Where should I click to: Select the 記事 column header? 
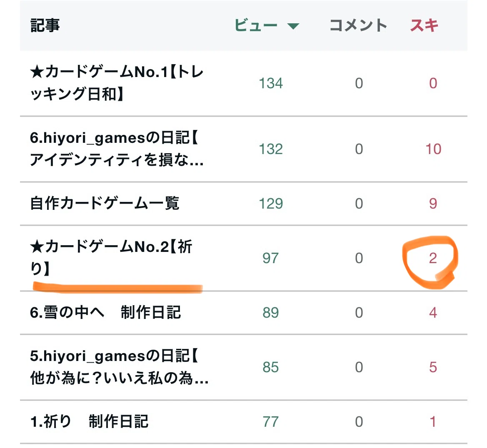45,25
